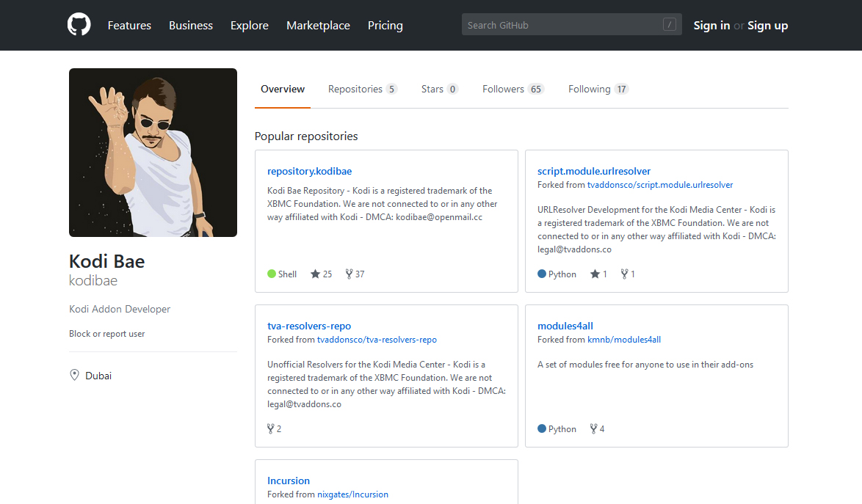Click Python language dot on modules4all card
Viewport: 862px width, 504px height.
(x=542, y=428)
